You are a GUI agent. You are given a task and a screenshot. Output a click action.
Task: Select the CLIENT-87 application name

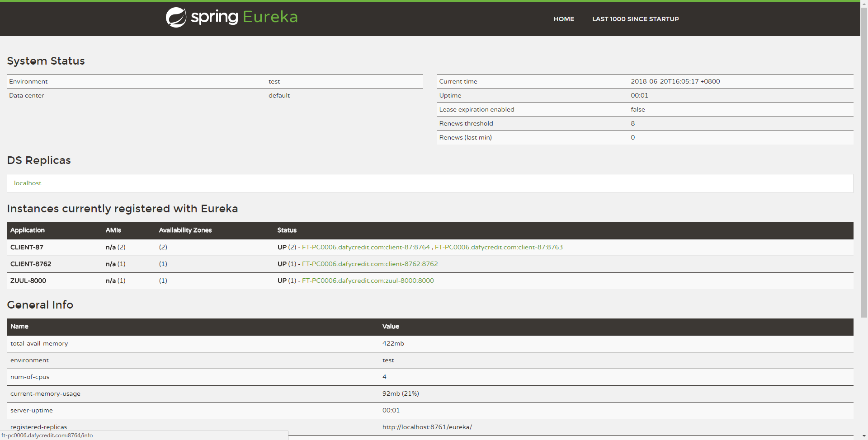(x=27, y=247)
